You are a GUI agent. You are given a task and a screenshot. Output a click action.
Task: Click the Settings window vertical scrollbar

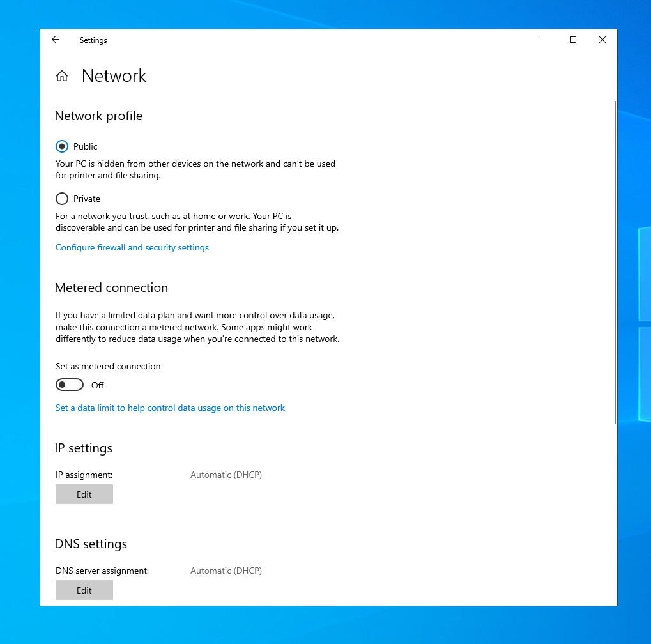tap(615, 263)
